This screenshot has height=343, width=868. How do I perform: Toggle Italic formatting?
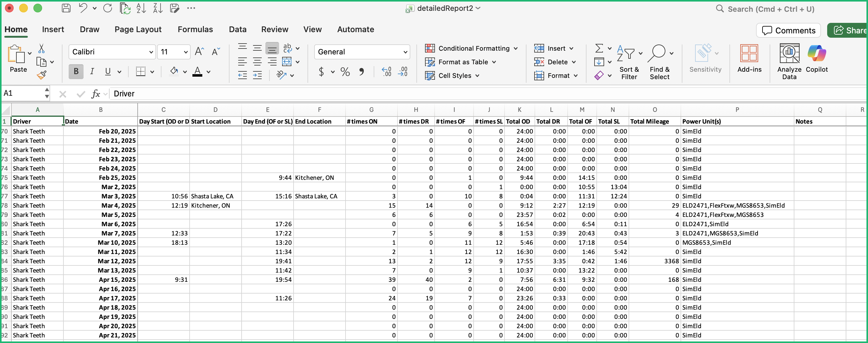click(x=92, y=72)
